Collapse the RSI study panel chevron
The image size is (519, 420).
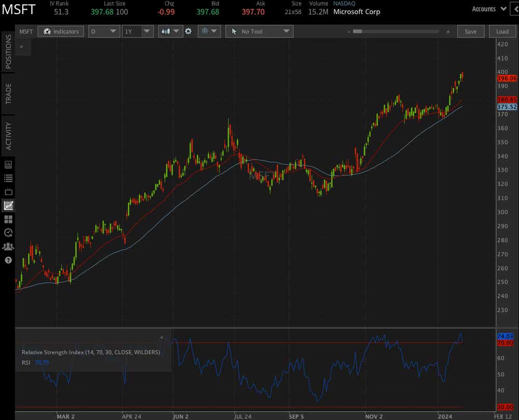(x=161, y=337)
